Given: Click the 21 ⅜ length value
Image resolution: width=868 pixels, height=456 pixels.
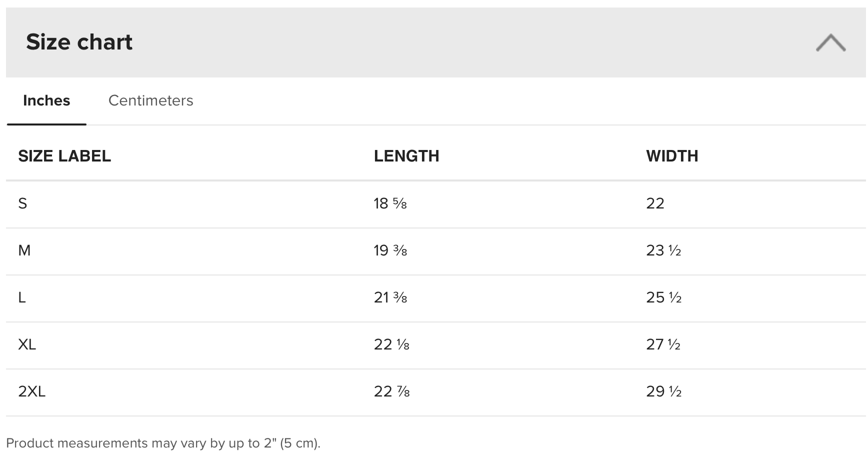Looking at the screenshot, I should coord(390,297).
